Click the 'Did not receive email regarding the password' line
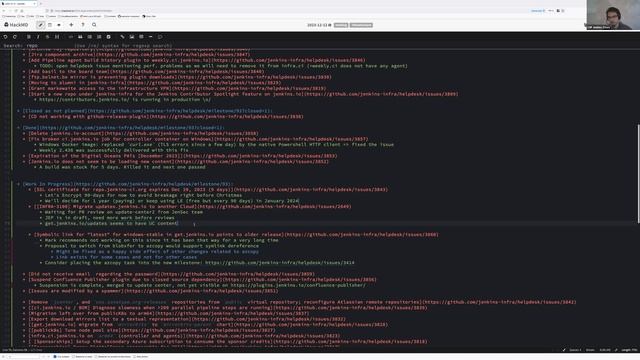This screenshot has height=360, width=640. point(171,274)
